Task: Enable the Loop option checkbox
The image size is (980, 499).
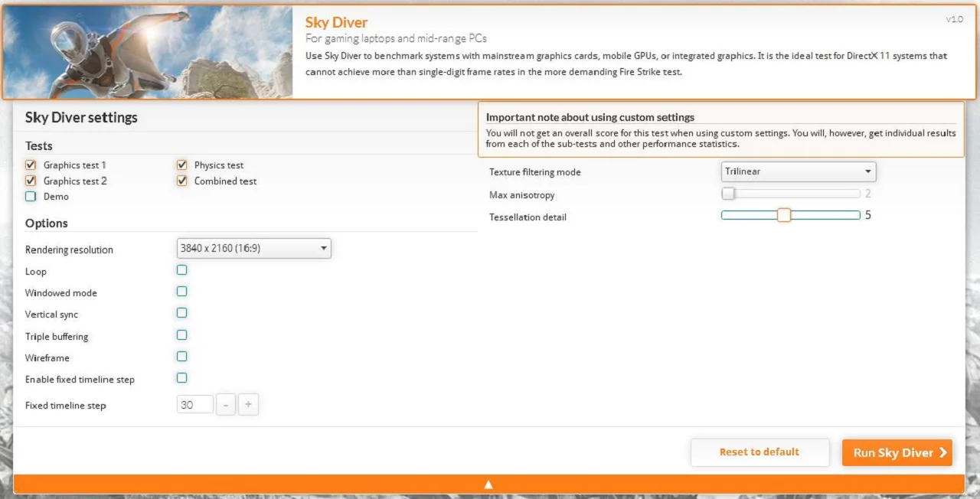Action: [181, 269]
